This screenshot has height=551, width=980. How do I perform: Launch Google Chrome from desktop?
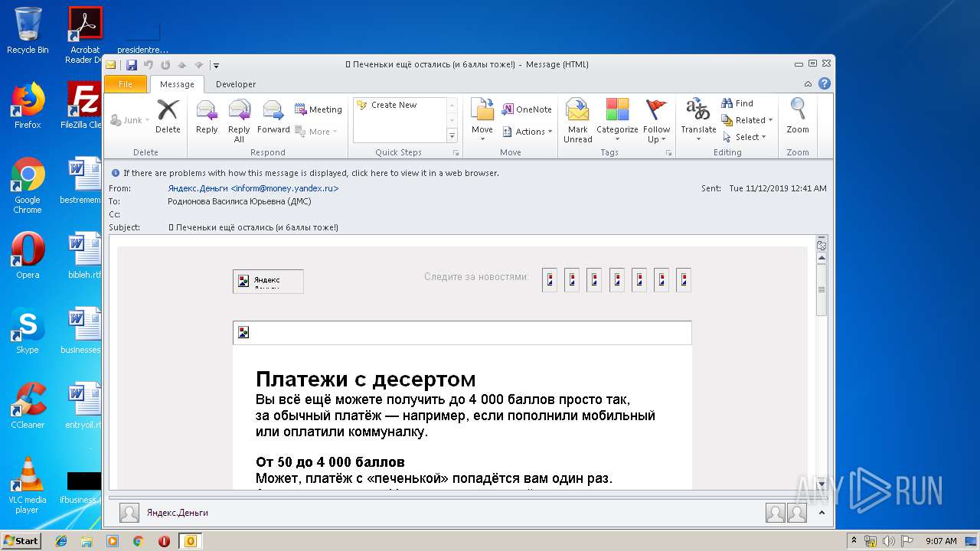tap(28, 185)
